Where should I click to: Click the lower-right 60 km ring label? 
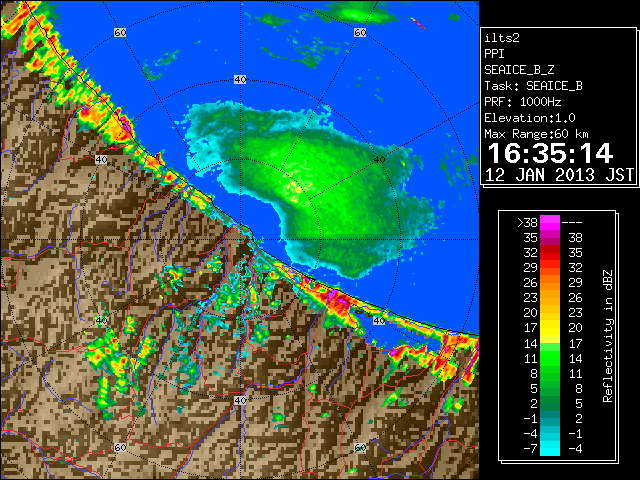(360, 448)
